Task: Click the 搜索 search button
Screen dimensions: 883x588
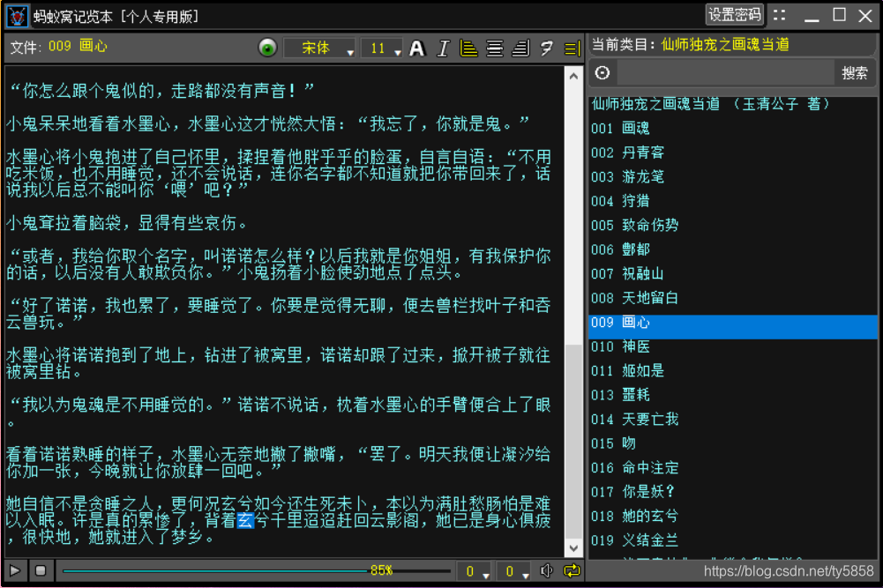Action: coord(855,72)
